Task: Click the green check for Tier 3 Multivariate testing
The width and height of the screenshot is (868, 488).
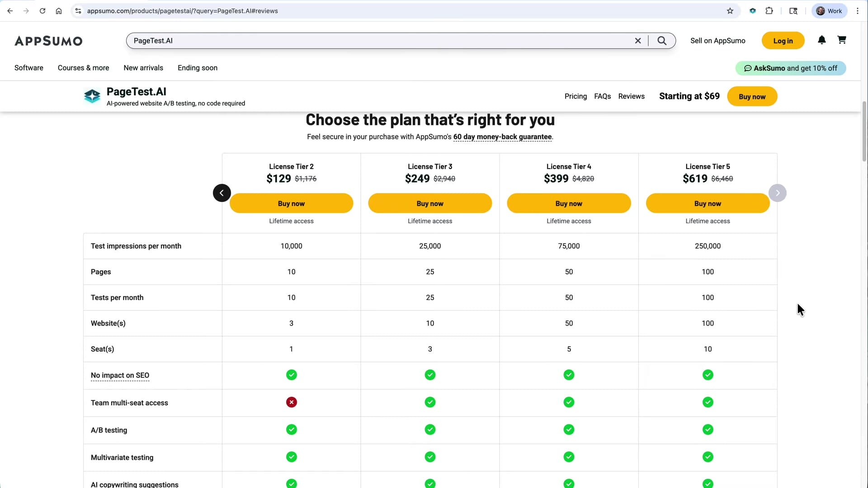Action: pos(430,457)
